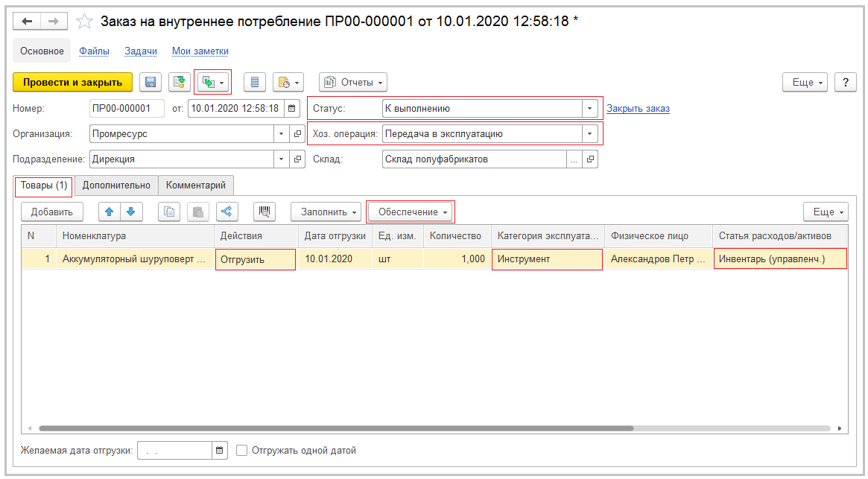Image resolution: width=868 pixels, height=479 pixels.
Task: Click the Закрыть заказ link
Action: click(639, 109)
